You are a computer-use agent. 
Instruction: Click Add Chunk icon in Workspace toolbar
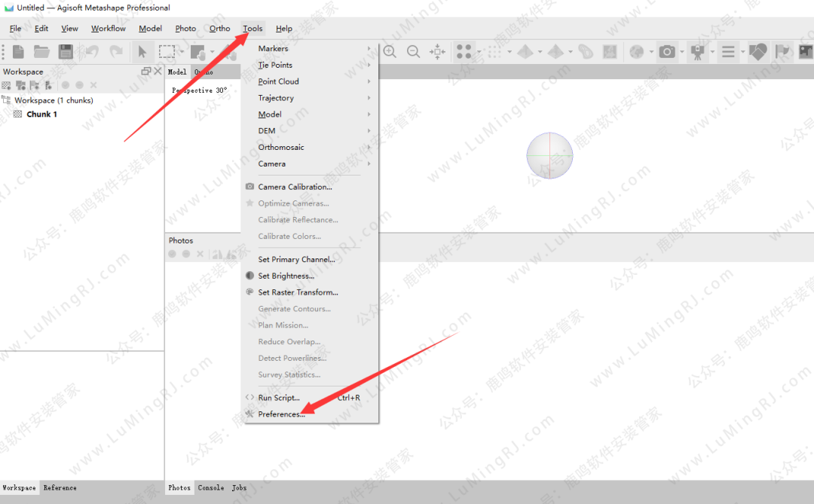coord(6,85)
